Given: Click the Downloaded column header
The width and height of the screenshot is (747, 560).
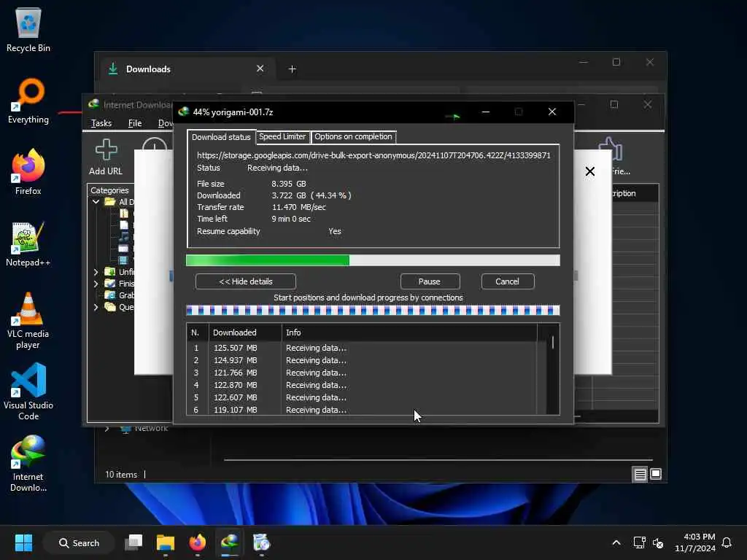Looking at the screenshot, I should point(245,332).
